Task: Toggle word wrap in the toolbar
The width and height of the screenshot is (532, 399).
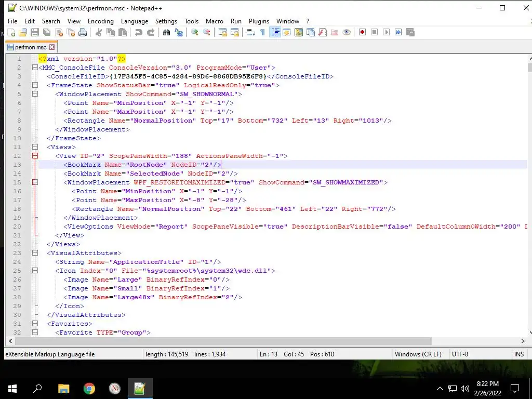Action: tap(251, 32)
